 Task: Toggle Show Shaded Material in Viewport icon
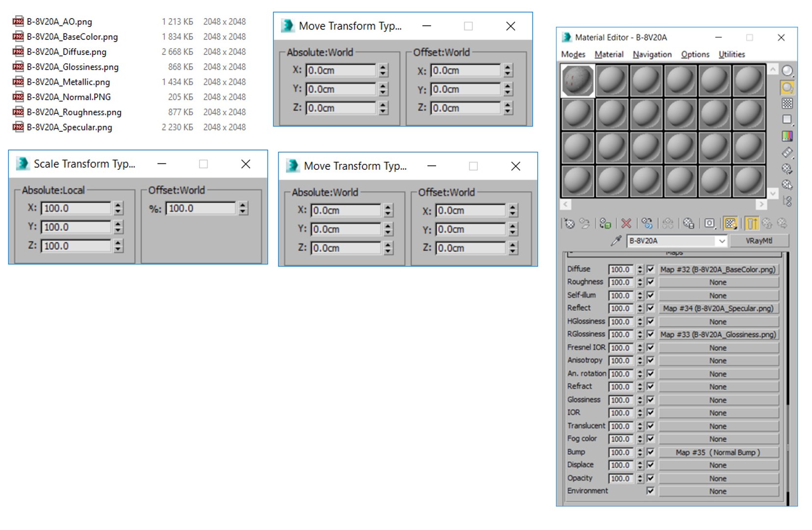(731, 224)
